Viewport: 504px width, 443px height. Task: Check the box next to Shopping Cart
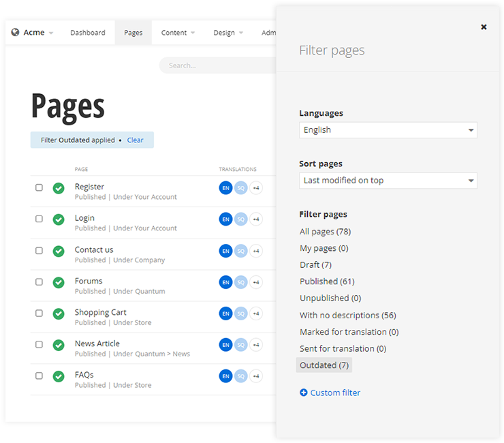[39, 314]
